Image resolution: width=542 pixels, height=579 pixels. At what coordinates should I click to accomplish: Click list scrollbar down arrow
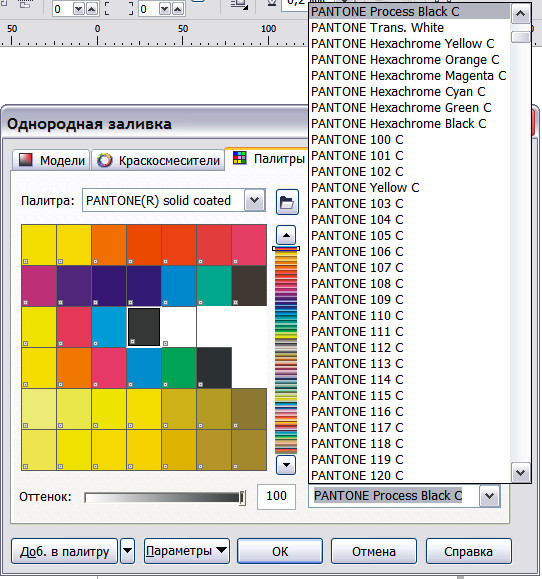coord(521,472)
